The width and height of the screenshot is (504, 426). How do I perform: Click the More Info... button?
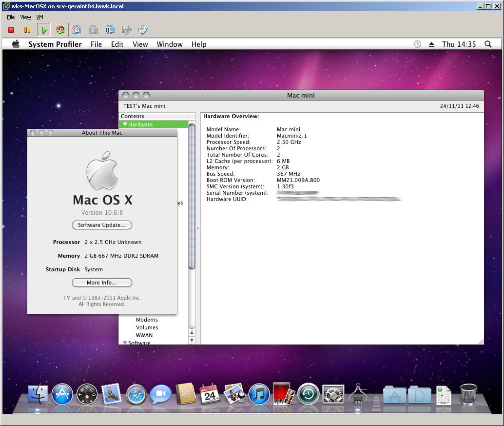(x=102, y=283)
